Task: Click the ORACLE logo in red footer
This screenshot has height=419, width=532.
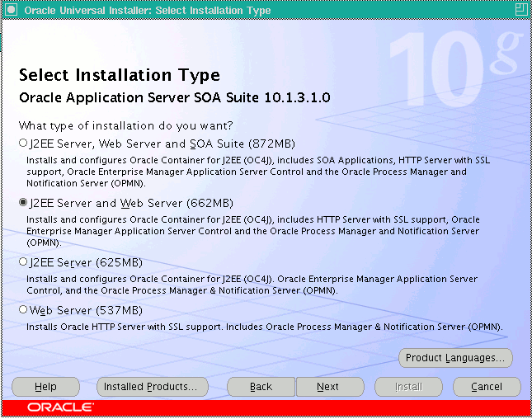Action: point(60,407)
